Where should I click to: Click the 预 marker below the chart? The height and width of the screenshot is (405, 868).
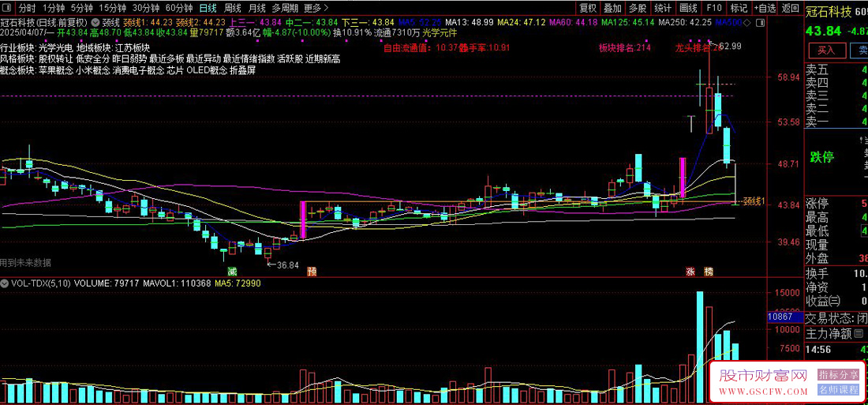(x=312, y=272)
